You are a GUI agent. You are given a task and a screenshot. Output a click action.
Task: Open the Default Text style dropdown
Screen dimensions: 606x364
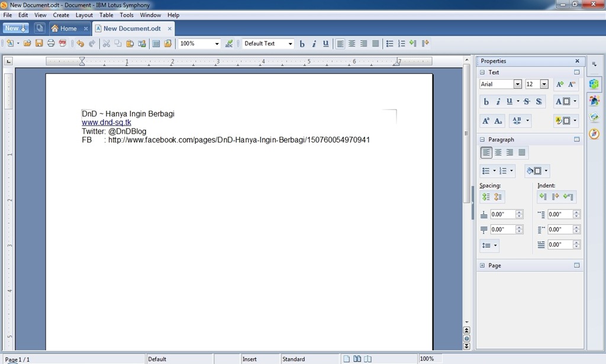point(290,44)
